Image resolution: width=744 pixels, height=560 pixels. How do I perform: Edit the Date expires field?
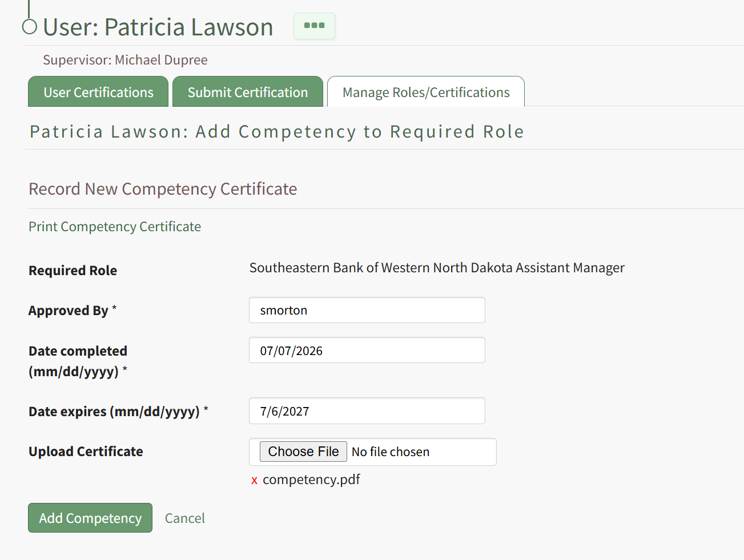(367, 411)
